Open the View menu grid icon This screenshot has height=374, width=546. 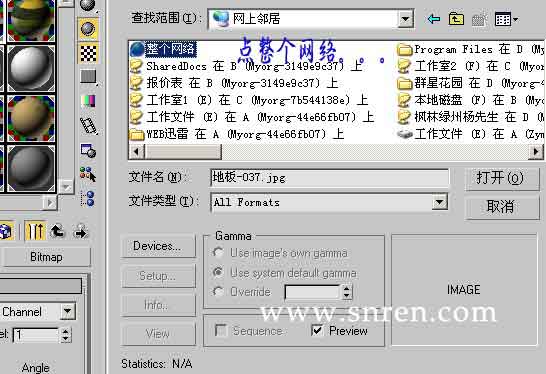click(x=506, y=19)
